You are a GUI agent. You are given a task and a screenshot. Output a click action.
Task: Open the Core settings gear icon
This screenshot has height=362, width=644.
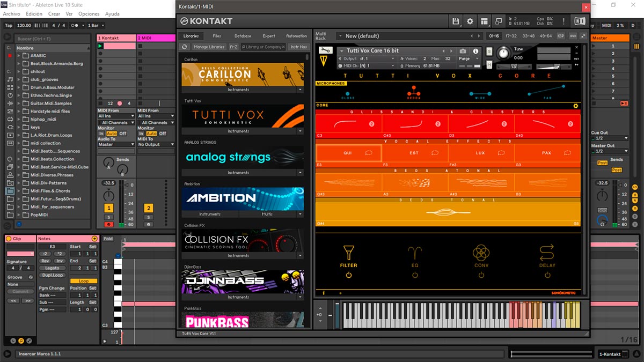pos(576,106)
